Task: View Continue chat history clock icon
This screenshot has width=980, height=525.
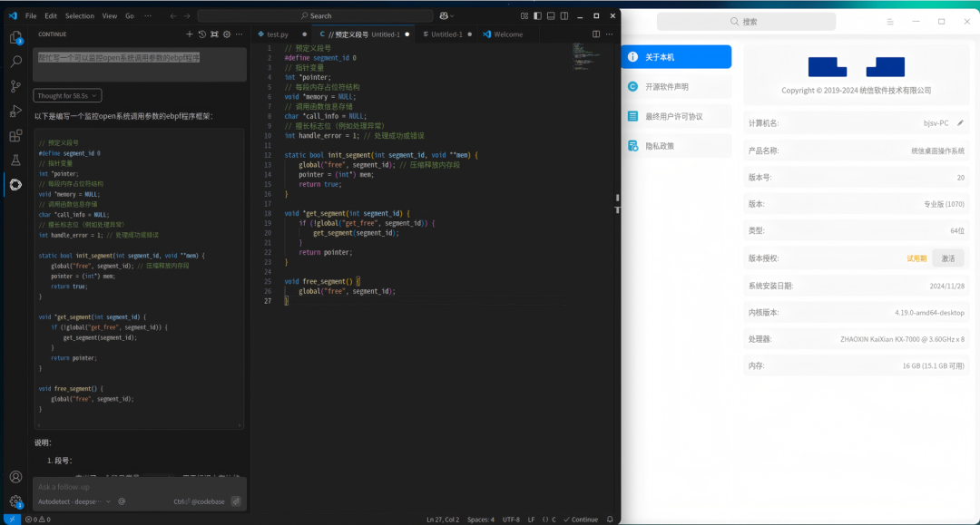Action: pos(202,34)
